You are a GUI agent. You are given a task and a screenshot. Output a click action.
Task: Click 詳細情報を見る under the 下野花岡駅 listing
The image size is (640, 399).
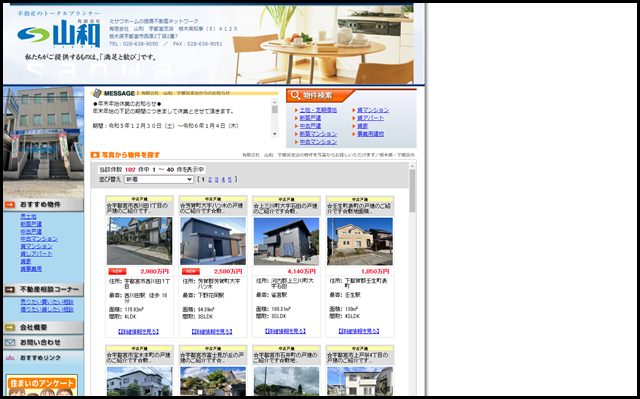pyautogui.click(x=212, y=332)
